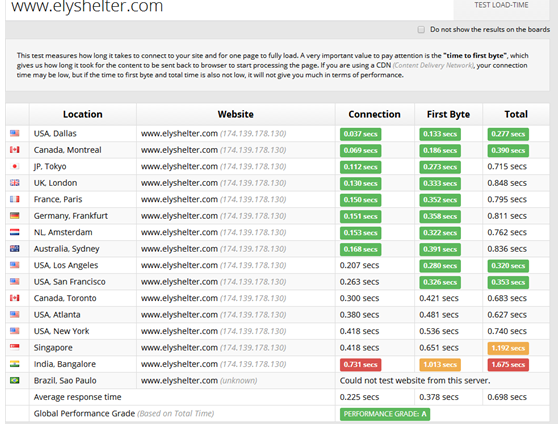Click 'Australia, Sydney' location text
This screenshot has width=559, height=424.
[x=66, y=249]
